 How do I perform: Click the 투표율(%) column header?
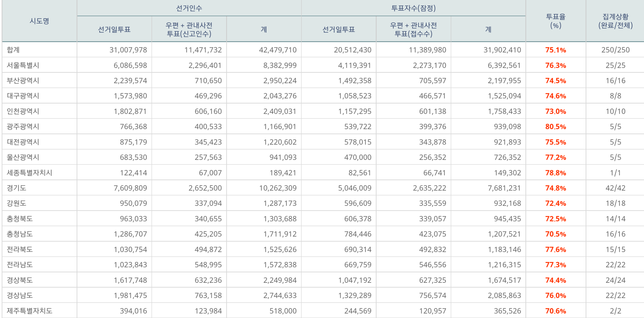tap(555, 21)
